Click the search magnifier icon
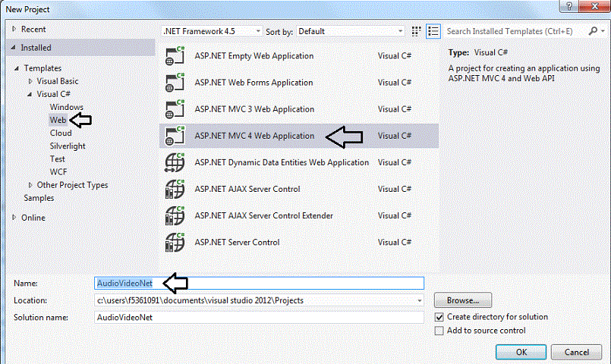Image resolution: width=611 pixels, height=364 pixels. point(593,31)
